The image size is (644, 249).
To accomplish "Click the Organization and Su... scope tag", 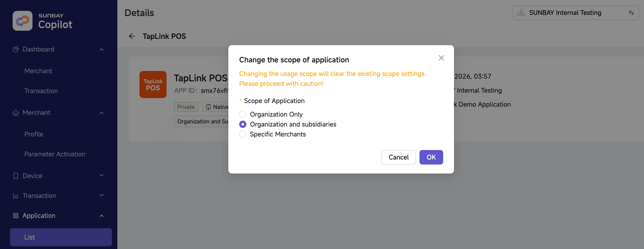I will tap(201, 121).
